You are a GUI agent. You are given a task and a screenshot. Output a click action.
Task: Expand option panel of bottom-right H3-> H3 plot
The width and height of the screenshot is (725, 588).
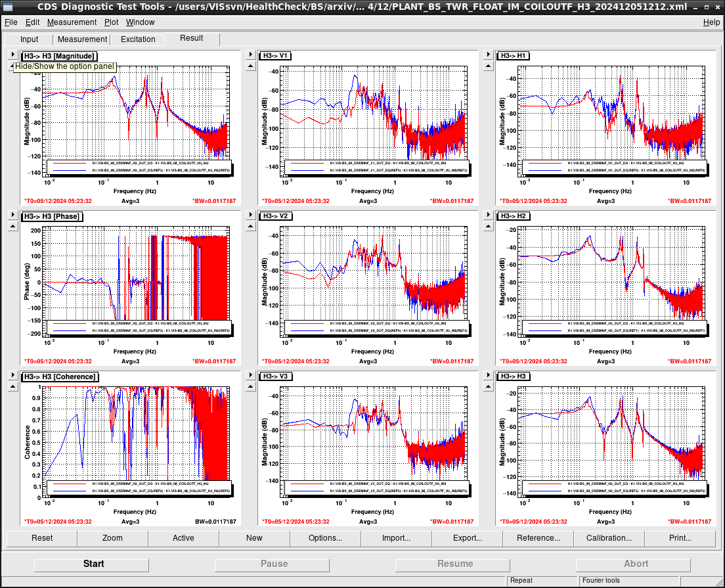pyautogui.click(x=489, y=375)
